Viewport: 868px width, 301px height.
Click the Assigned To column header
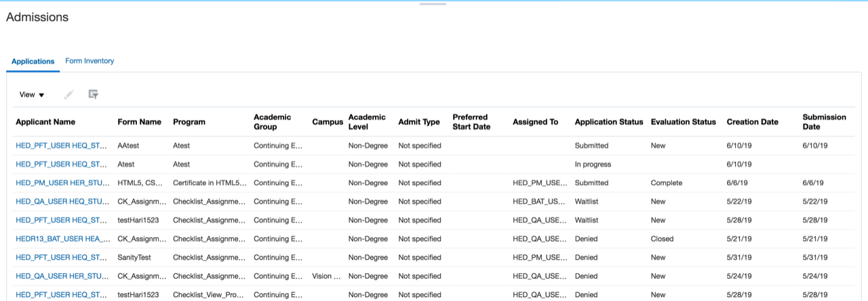click(535, 122)
